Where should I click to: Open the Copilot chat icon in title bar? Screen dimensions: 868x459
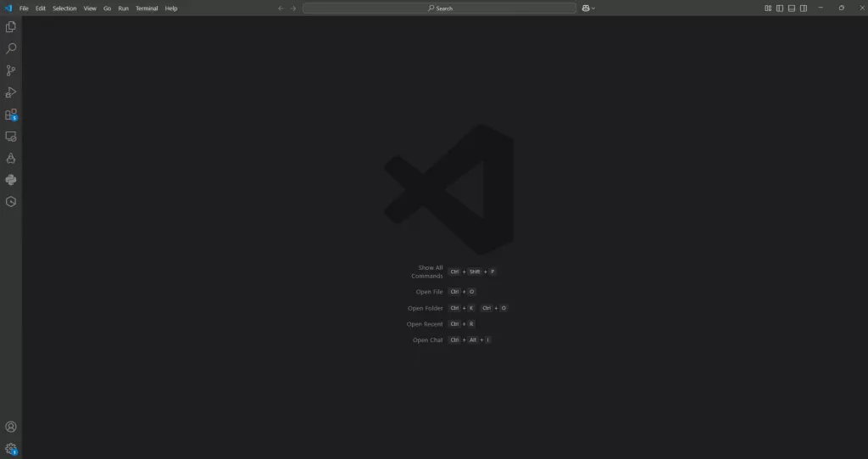pyautogui.click(x=585, y=8)
